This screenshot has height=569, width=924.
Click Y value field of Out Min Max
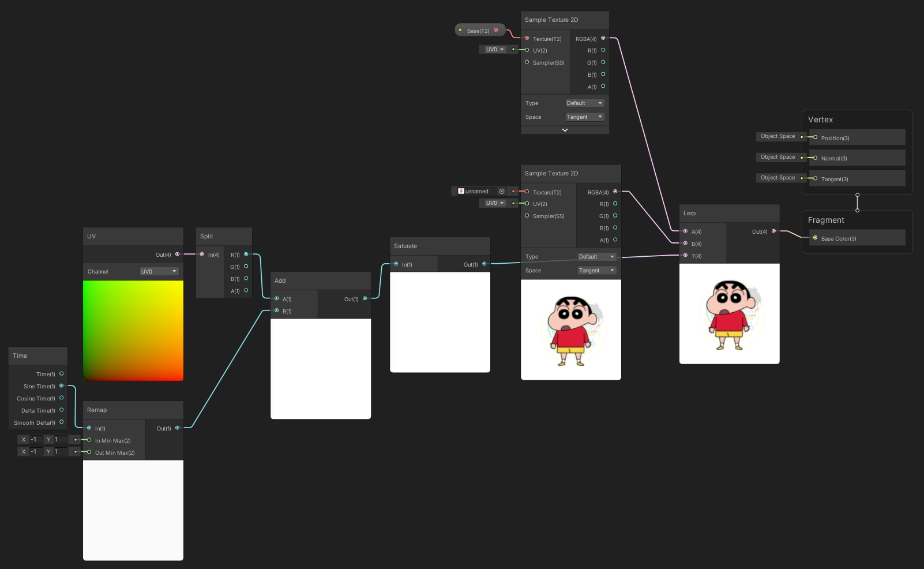61,452
